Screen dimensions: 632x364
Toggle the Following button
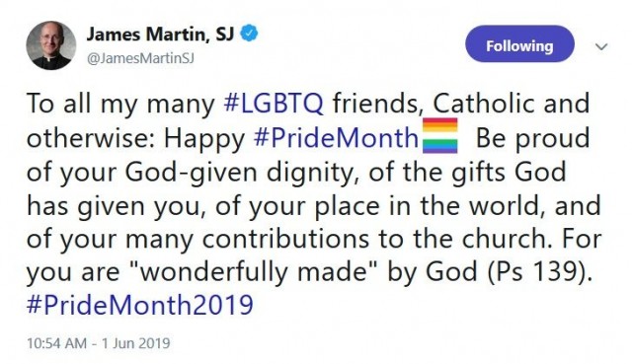point(519,43)
